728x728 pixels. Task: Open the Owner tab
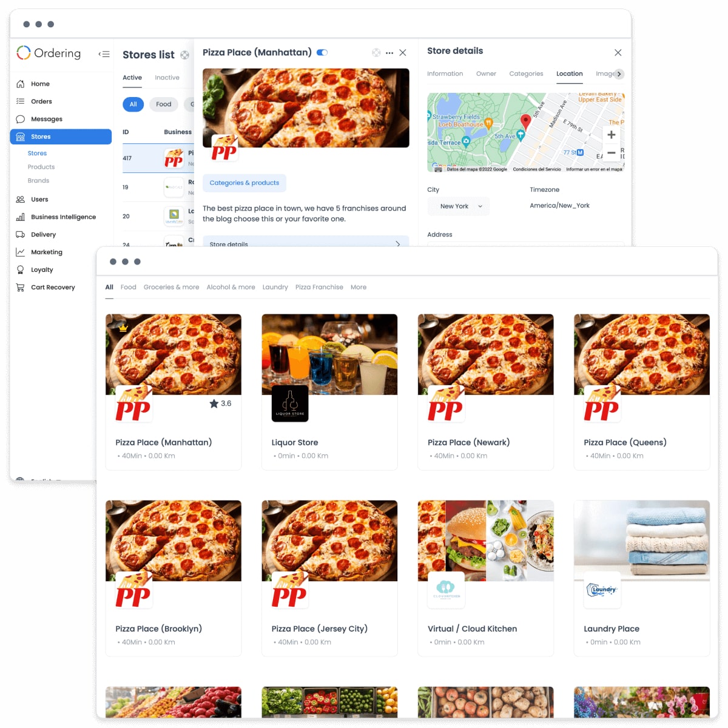486,74
